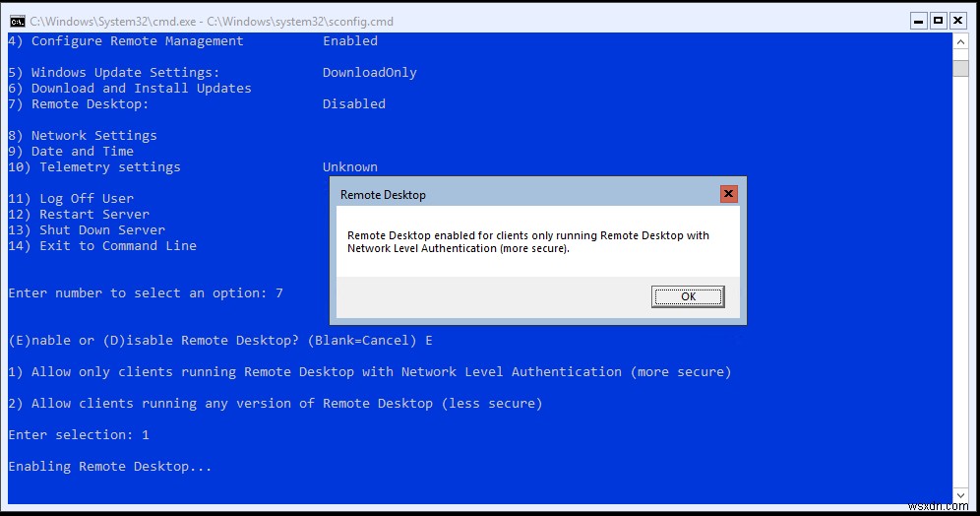
Task: Click the vertical scrollbar thumb
Action: [960, 68]
